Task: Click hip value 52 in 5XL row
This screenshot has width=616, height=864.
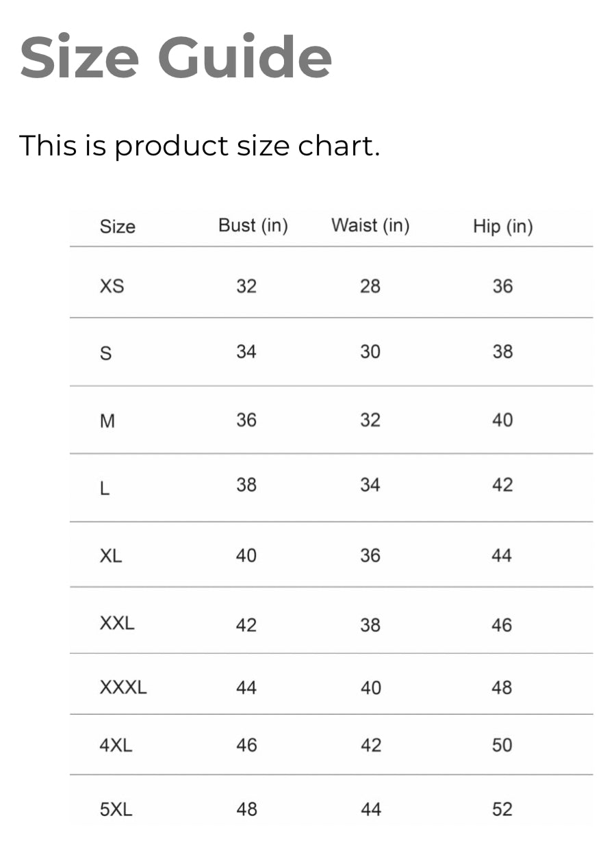Action: click(502, 809)
